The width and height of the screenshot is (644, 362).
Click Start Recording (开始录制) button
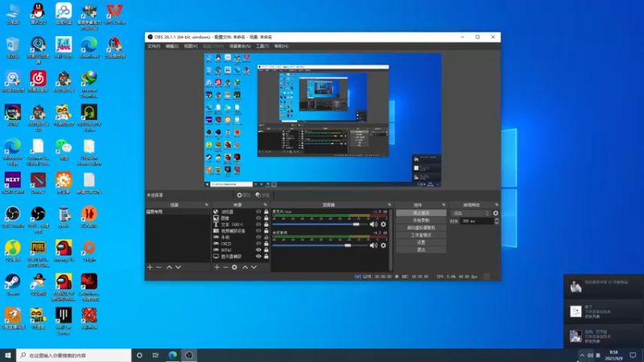click(x=421, y=220)
